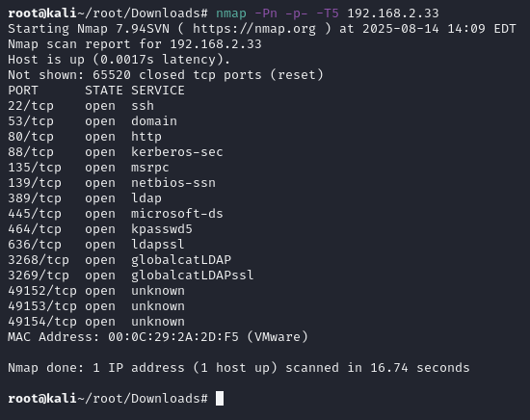Screen dimensions: 530x420
Task: Click the nmap command word
Action: (231, 13)
